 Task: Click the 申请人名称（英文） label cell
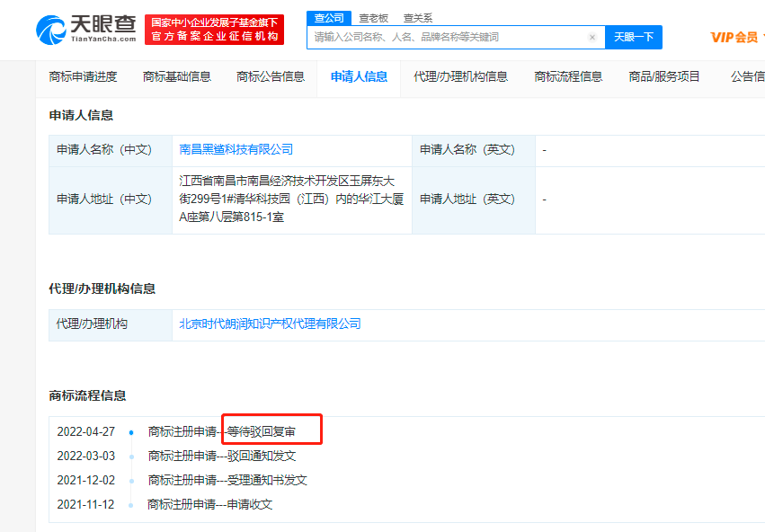point(473,151)
